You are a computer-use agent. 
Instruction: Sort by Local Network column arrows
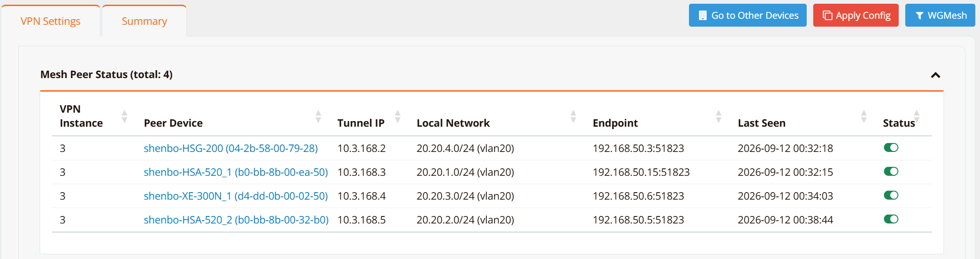(573, 116)
